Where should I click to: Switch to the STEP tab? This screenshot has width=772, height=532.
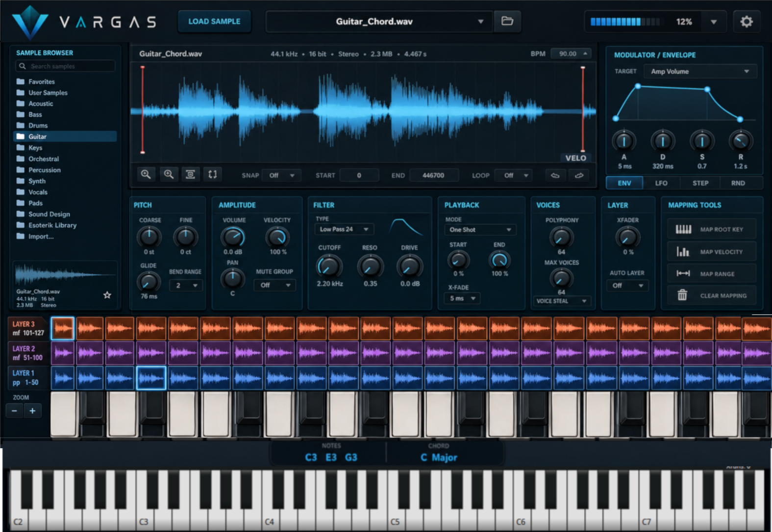tap(700, 183)
